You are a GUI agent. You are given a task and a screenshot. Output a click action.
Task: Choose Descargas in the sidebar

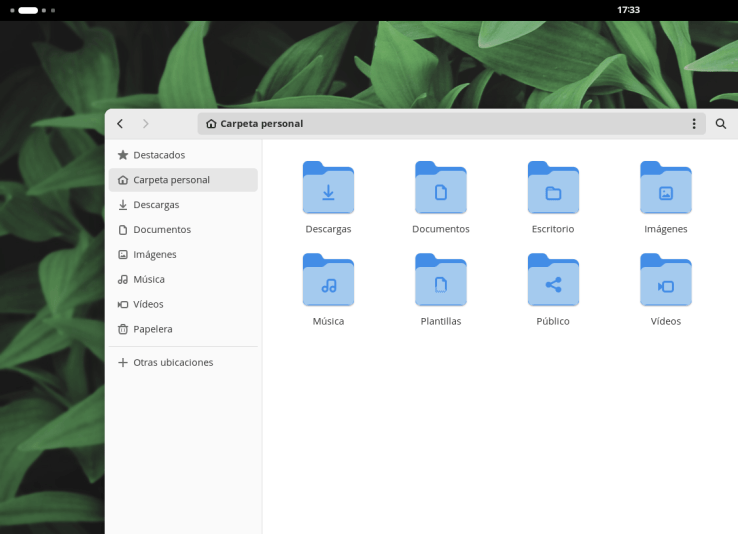(x=183, y=205)
